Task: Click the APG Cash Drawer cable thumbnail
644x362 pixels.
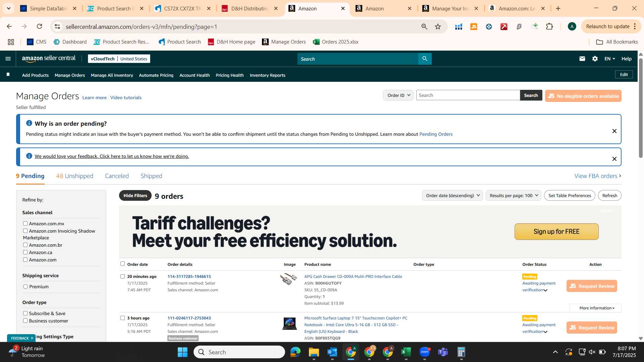Action: (x=288, y=279)
